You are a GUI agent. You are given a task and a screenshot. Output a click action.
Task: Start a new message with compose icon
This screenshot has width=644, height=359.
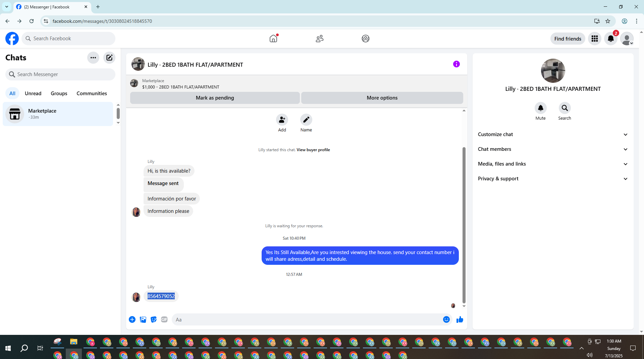pos(109,58)
